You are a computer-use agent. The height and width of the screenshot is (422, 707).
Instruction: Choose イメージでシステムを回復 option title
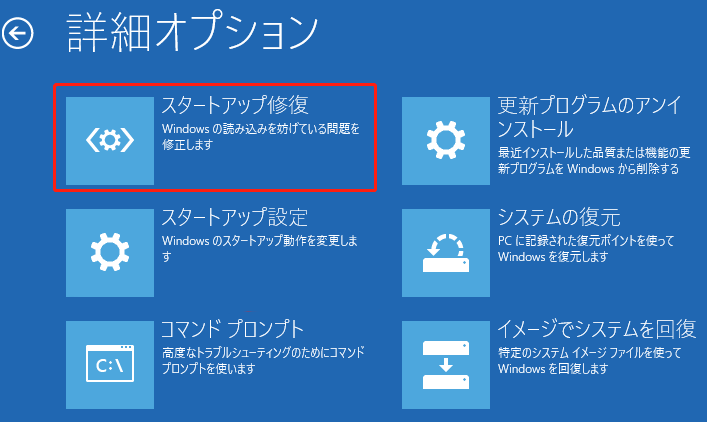click(x=597, y=330)
